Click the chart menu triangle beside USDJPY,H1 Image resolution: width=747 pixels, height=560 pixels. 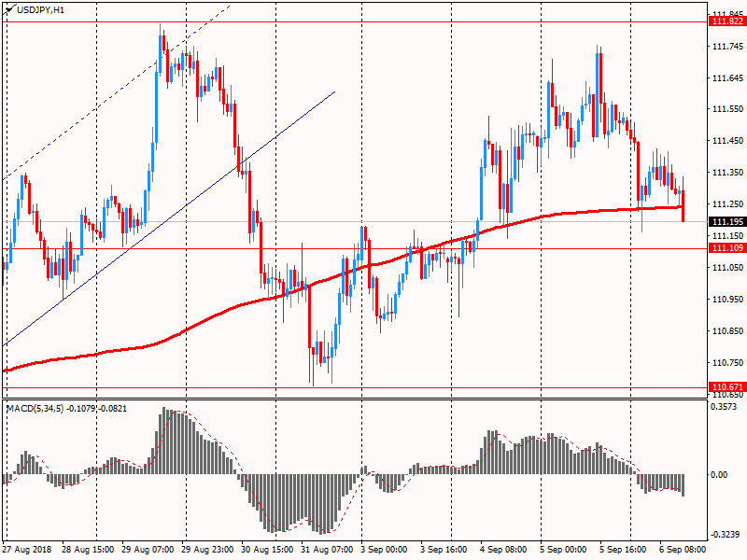pyautogui.click(x=9, y=9)
